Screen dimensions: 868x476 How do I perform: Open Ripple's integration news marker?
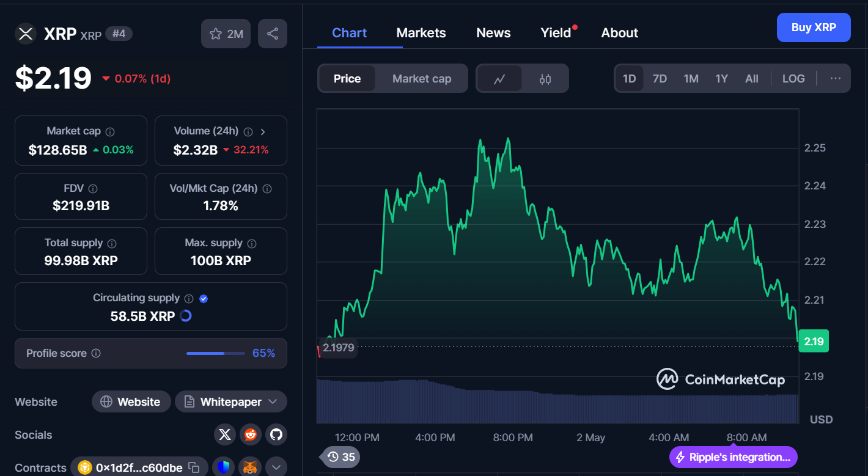734,457
